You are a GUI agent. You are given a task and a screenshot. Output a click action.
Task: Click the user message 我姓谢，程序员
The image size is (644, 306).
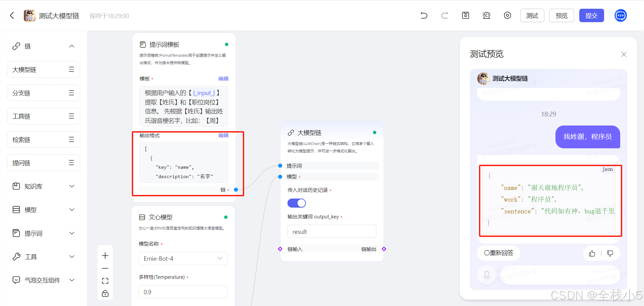pyautogui.click(x=588, y=137)
